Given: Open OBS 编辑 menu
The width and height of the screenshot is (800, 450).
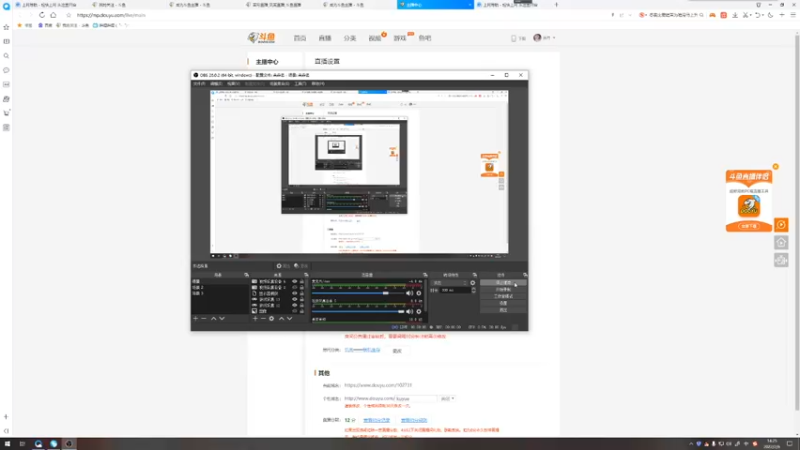Looking at the screenshot, I should [x=216, y=84].
